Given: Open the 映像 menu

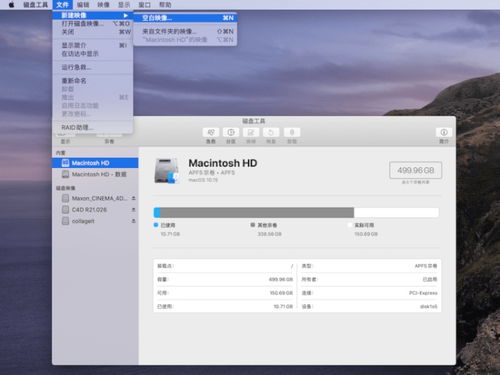Looking at the screenshot, I should tap(103, 5).
